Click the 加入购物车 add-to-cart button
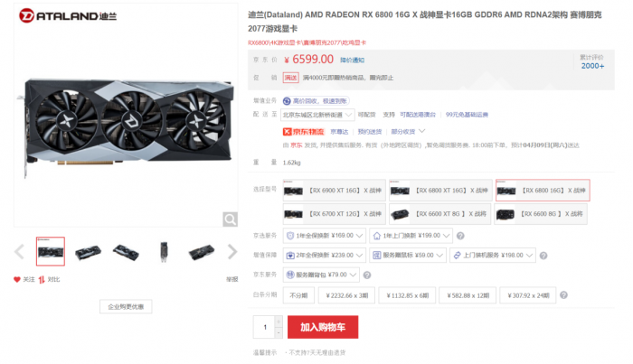This screenshot has width=633, height=364. tap(323, 327)
